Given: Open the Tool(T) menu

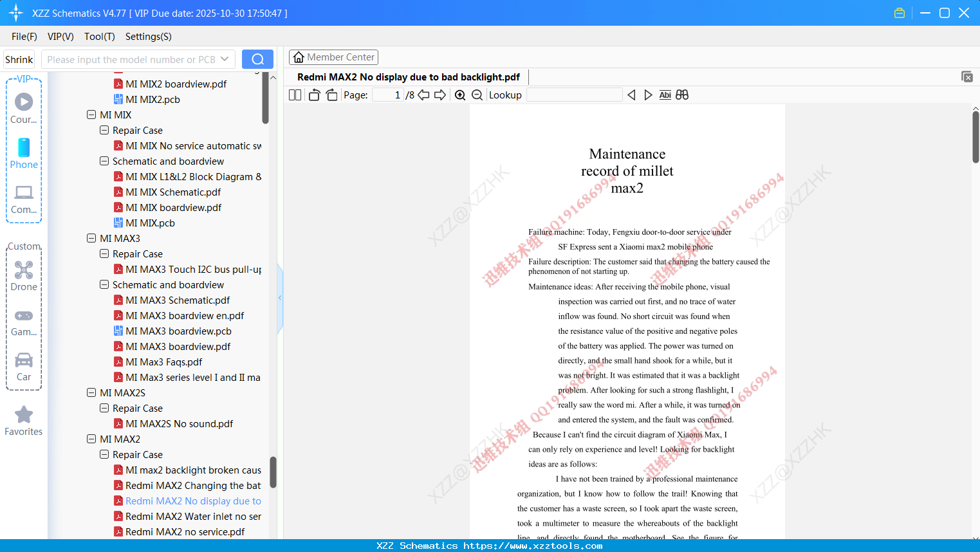Looking at the screenshot, I should [100, 37].
